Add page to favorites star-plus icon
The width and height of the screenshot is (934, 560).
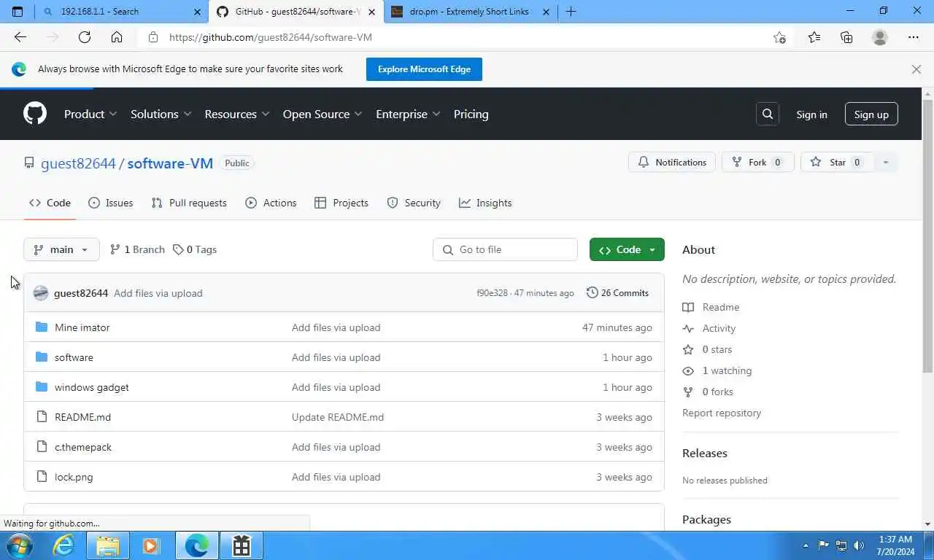pos(779,37)
